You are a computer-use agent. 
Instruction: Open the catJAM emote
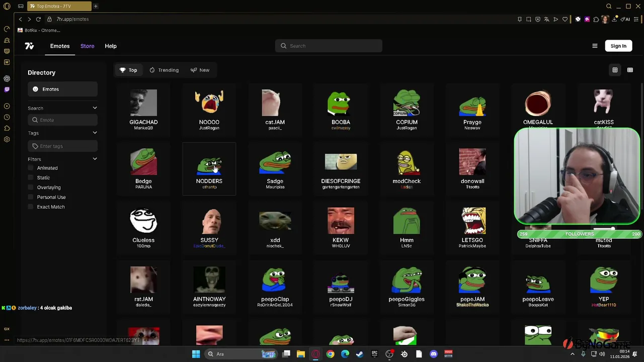click(275, 110)
